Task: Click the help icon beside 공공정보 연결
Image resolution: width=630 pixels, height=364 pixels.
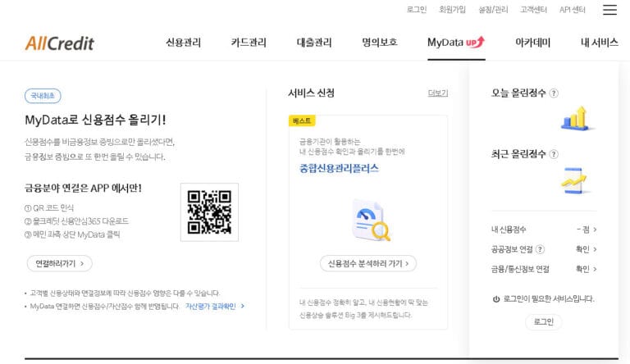Action: (x=541, y=249)
